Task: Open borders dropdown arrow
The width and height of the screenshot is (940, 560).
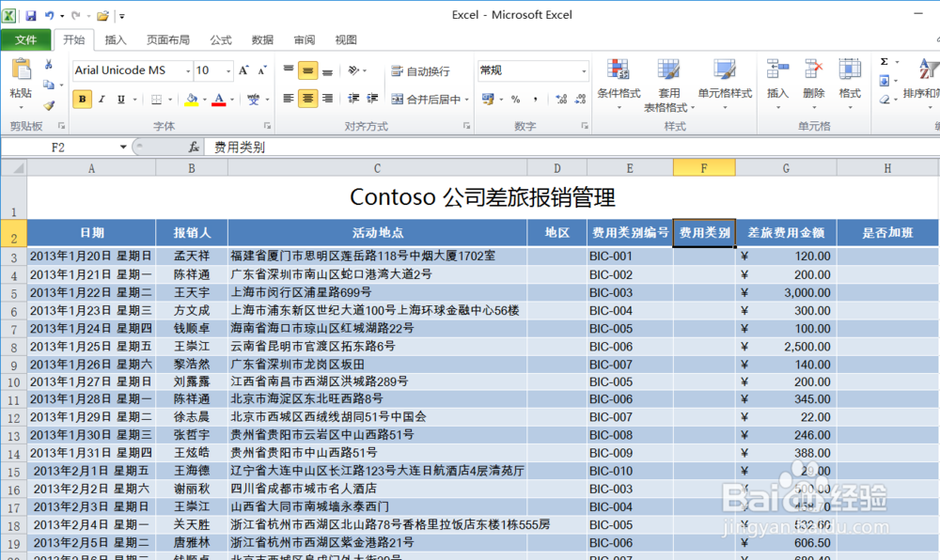Action: click(x=170, y=100)
